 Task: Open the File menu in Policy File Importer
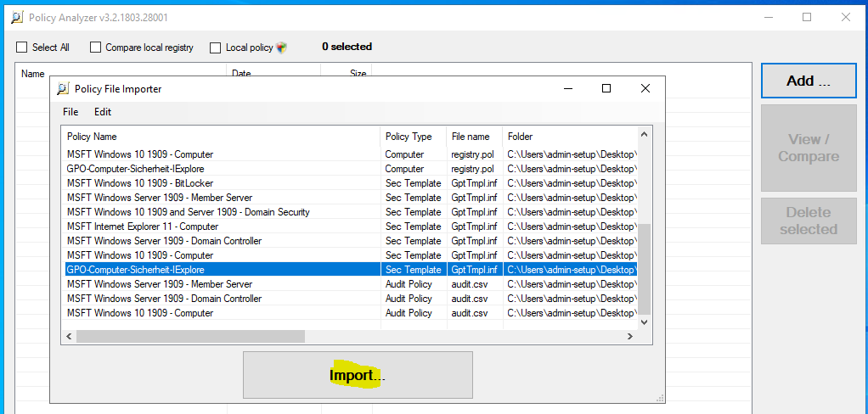point(70,112)
